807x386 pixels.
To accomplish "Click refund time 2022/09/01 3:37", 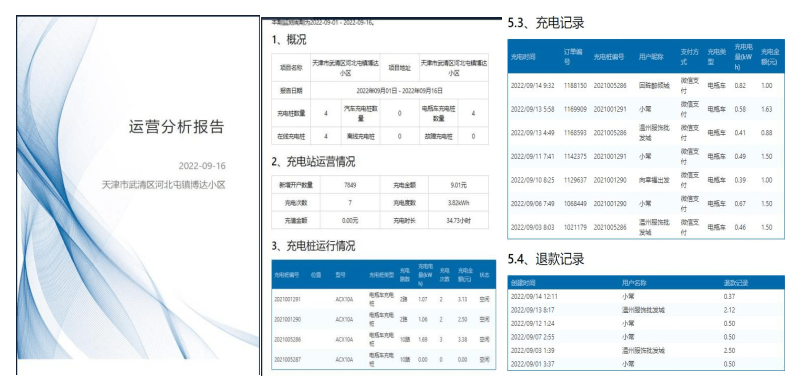I will pos(532,363).
